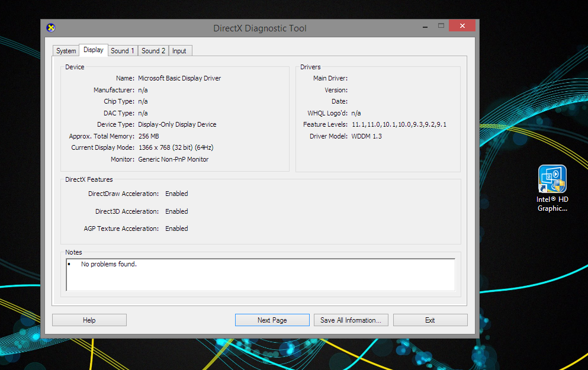
Task: Click the feature levels value '11.1,11.0,10.1...'
Action: pos(399,124)
